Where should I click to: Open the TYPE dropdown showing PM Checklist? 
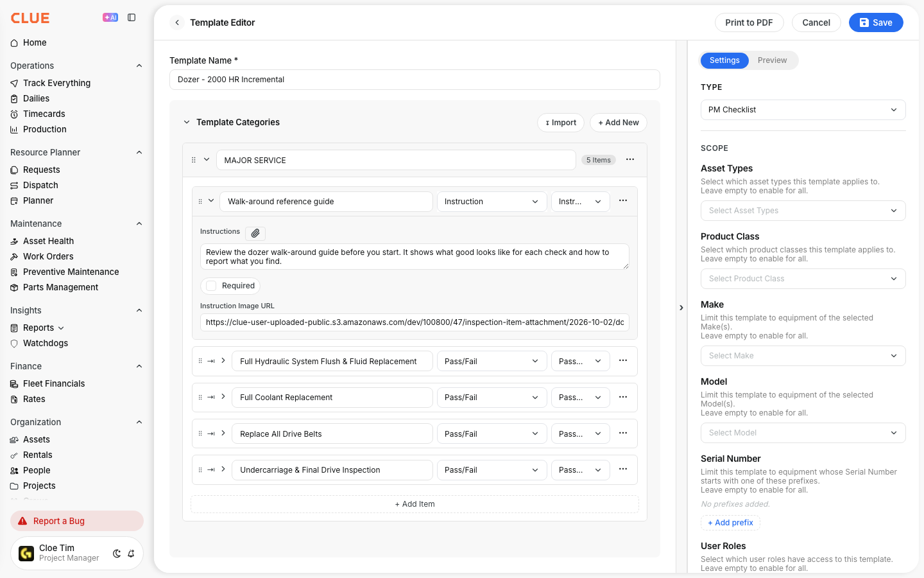pos(803,110)
